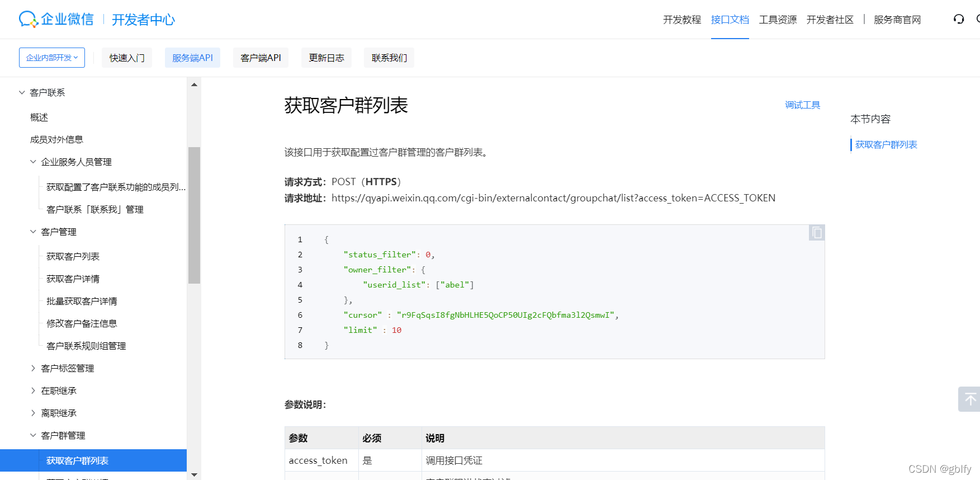Viewport: 980px width, 480px height.
Task: Switch to the 客户端API tab
Action: pos(261,58)
